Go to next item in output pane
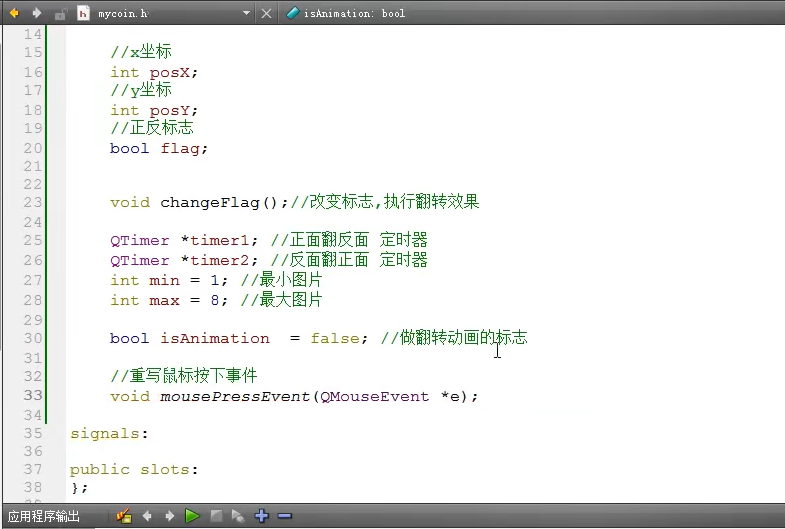785x529 pixels. (170, 515)
